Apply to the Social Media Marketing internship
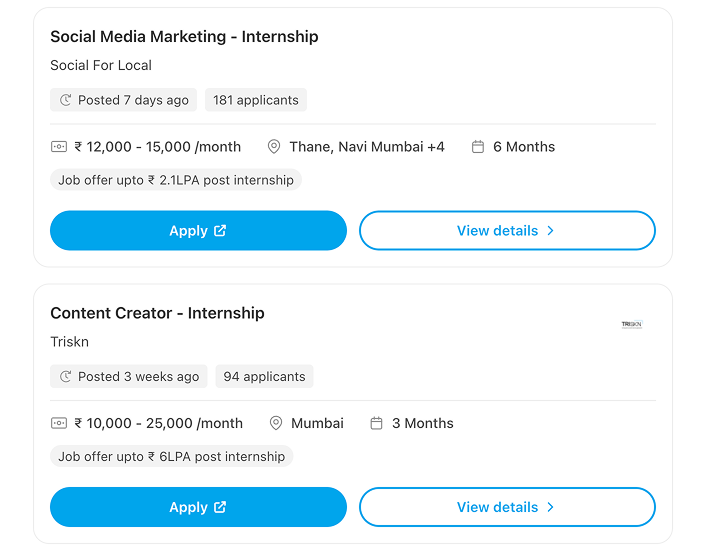The width and height of the screenshot is (706, 551). tap(198, 231)
